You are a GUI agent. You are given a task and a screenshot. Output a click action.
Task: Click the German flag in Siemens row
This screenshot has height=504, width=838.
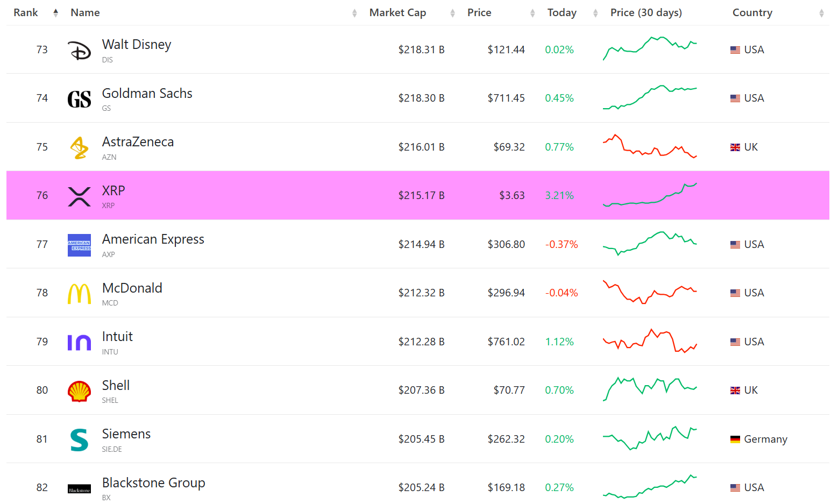tap(735, 439)
